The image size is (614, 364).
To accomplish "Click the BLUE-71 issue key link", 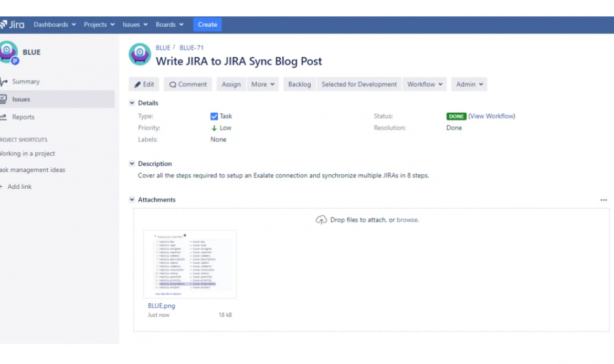I will (x=192, y=48).
